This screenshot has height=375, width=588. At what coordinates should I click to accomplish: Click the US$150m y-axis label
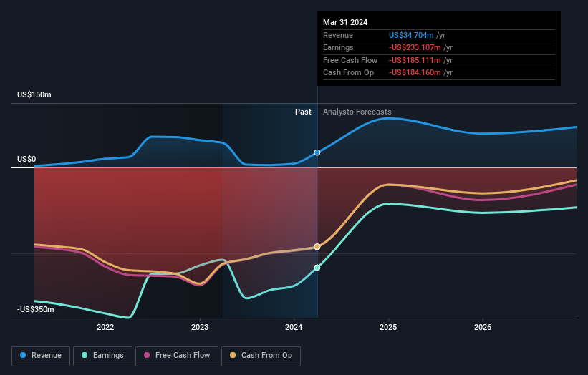tap(34, 94)
